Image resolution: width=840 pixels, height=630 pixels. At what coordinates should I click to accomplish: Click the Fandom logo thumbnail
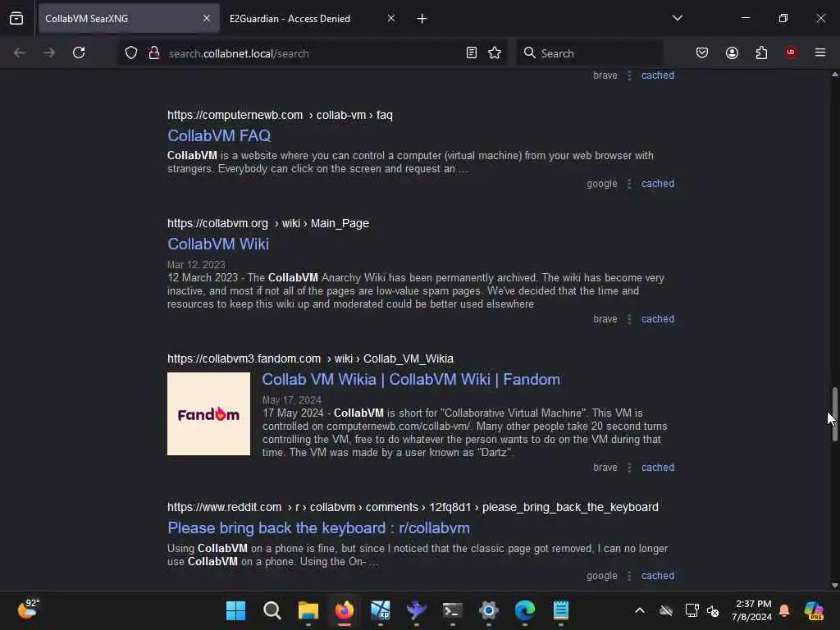tap(209, 414)
